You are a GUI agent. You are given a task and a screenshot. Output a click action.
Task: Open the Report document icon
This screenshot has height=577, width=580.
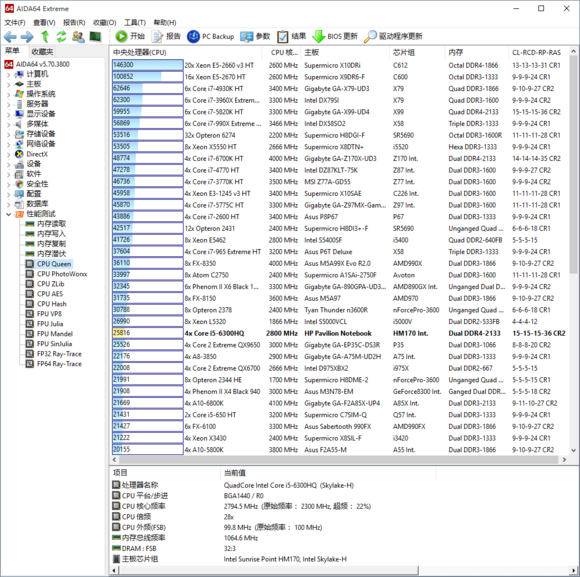[x=158, y=36]
